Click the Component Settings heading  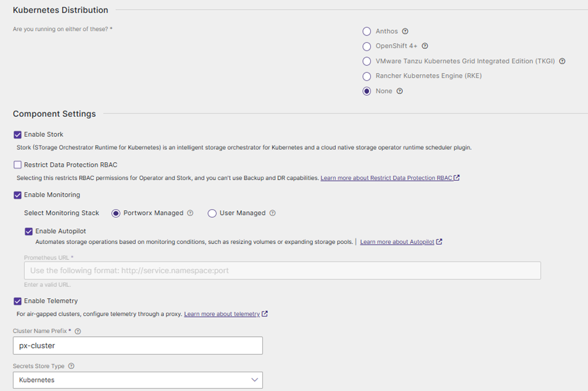pyautogui.click(x=54, y=114)
